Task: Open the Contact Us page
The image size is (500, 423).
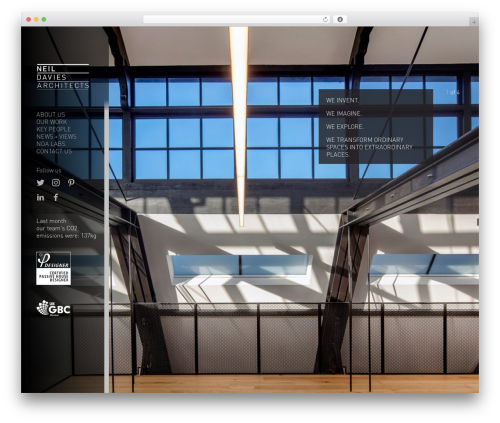Action: [x=54, y=151]
